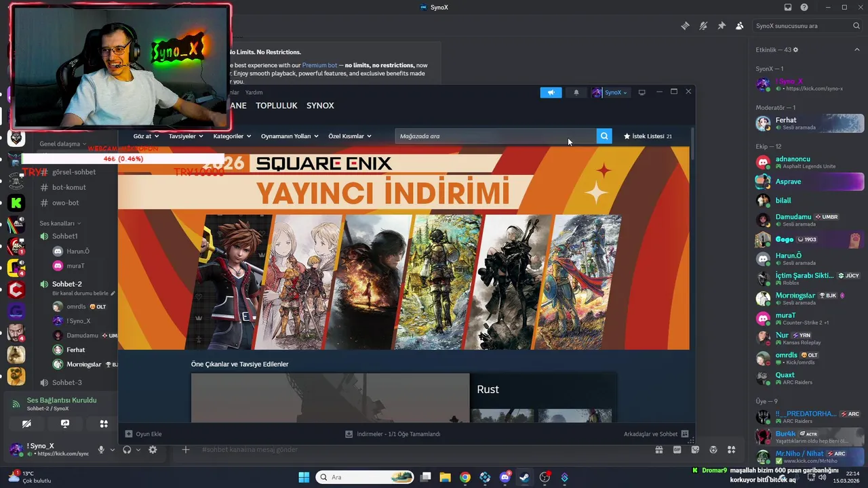Viewport: 868px width, 488px height.
Task: Open Arkadaşlar ve Sohbet in Steam
Action: [x=656, y=434]
